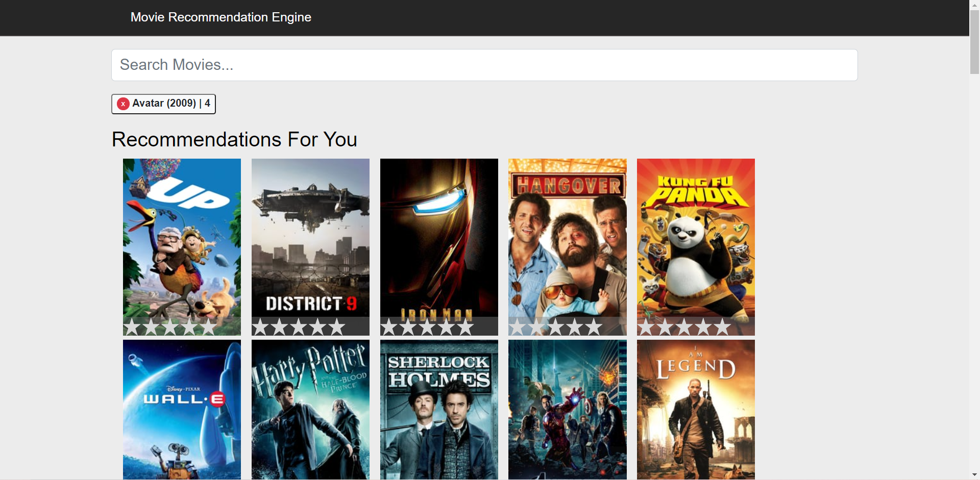This screenshot has width=980, height=480.
Task: Rate The Hangover two stars
Action: 537,326
